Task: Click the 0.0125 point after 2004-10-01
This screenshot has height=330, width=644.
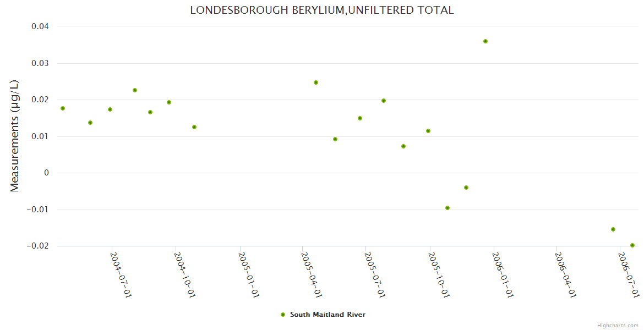Action: click(194, 127)
